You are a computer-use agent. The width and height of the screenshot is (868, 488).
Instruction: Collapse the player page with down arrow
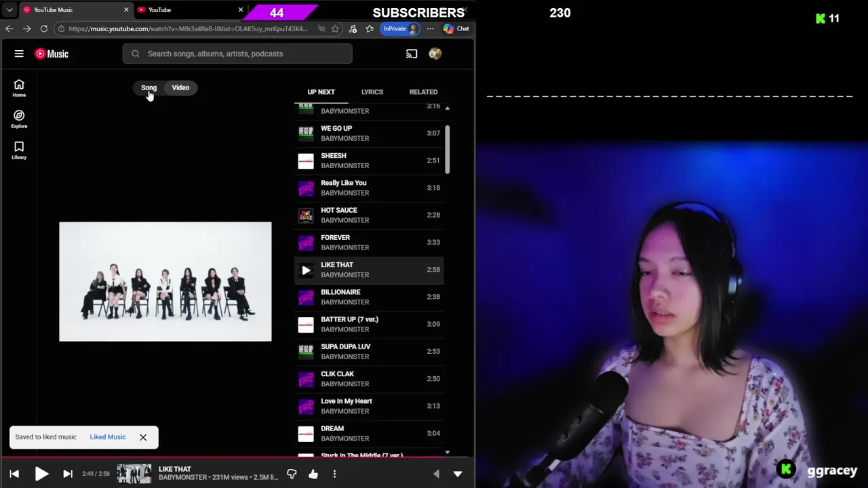point(458,474)
